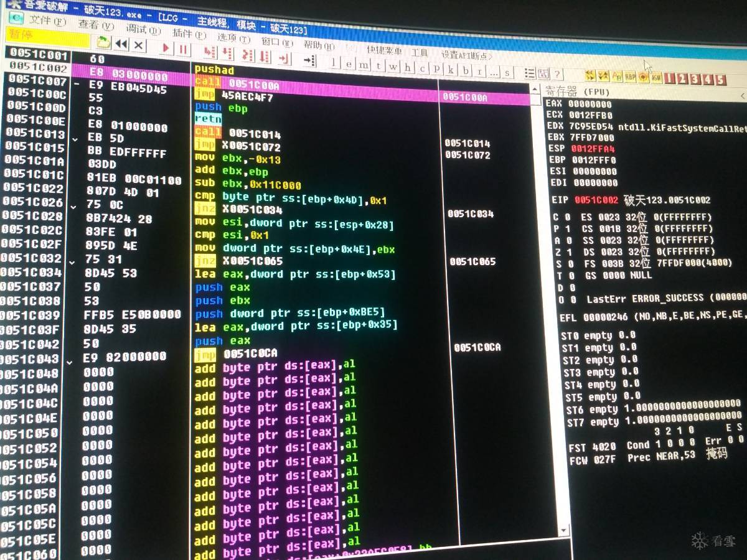Screen dimensions: 747x560
Task: Open the Call Stack with the 'k' button
Action: pos(451,70)
